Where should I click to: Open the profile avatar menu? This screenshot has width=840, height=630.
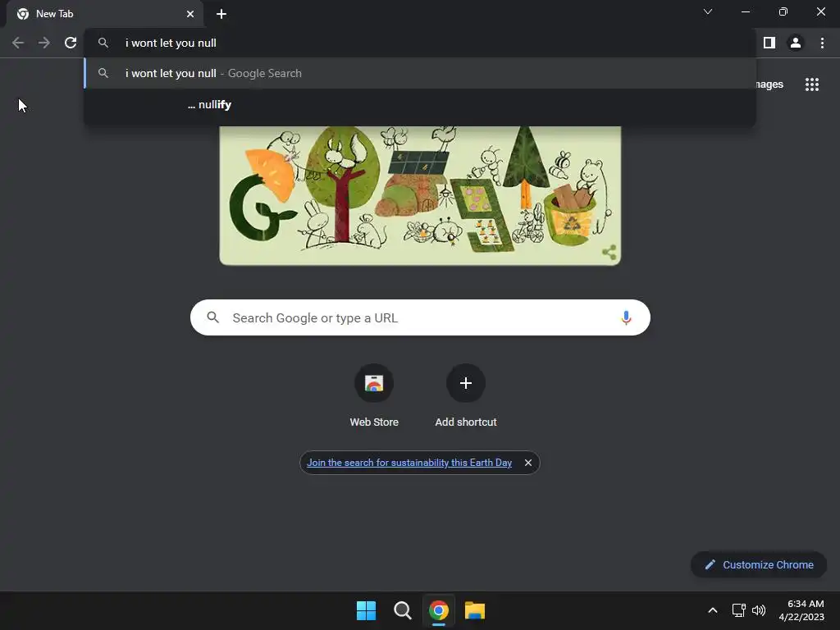click(x=796, y=43)
